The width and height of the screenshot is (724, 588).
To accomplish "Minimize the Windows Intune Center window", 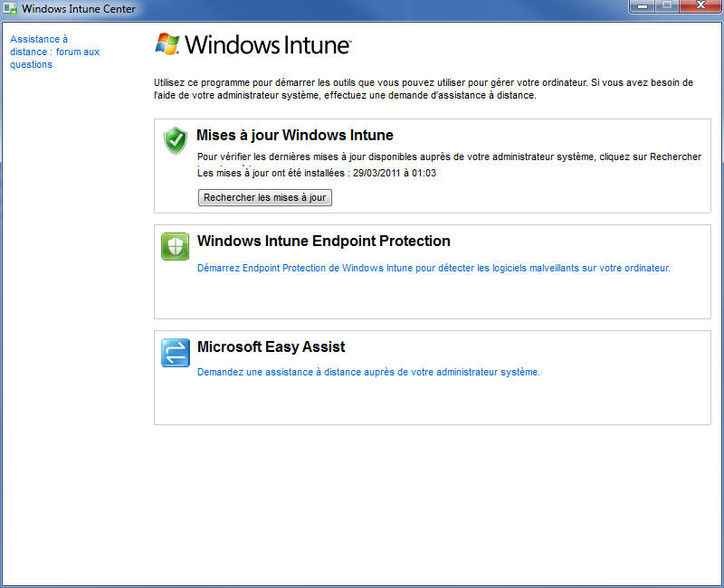I will coord(642,6).
